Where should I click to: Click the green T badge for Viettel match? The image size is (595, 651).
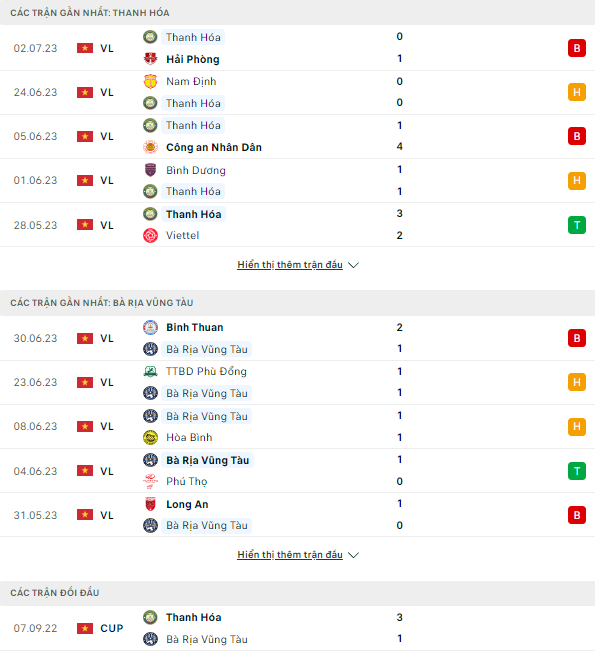click(x=577, y=225)
